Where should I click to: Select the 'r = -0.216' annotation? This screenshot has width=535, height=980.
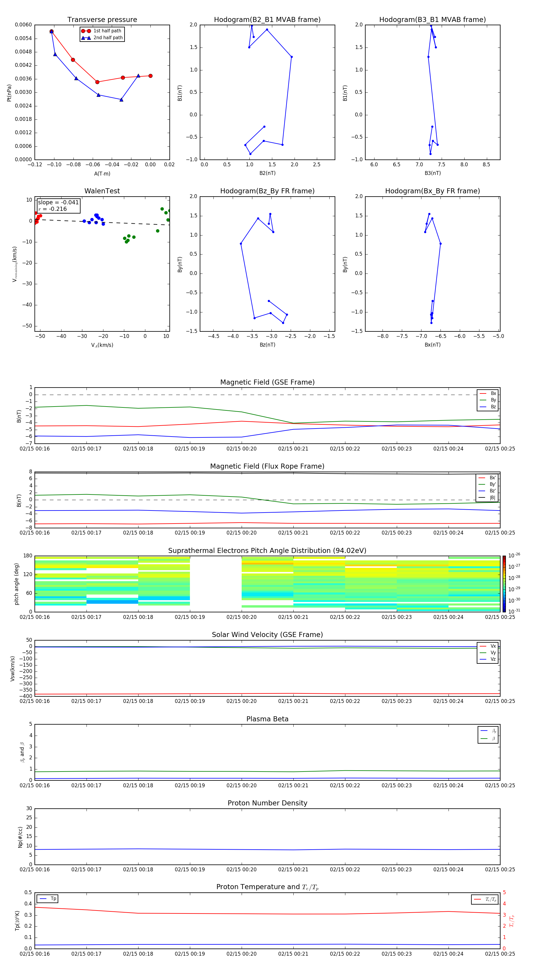pos(53,209)
